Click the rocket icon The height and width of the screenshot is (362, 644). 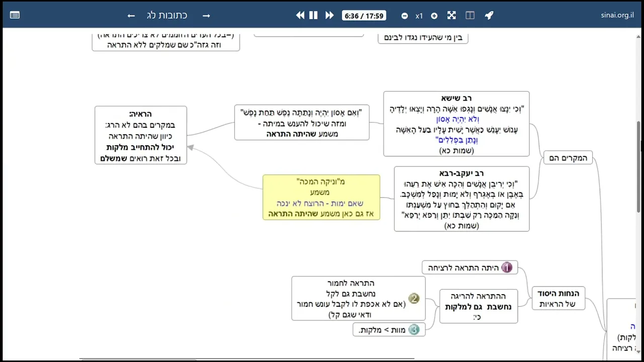coord(489,16)
